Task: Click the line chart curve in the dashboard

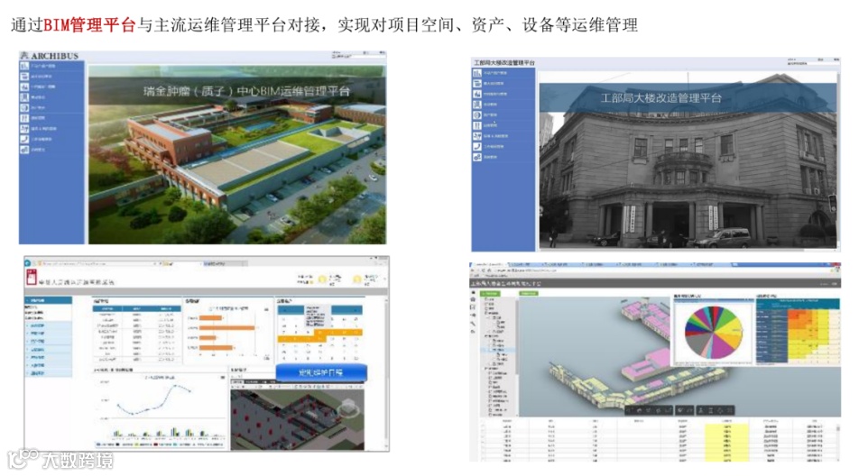Action: tap(154, 399)
